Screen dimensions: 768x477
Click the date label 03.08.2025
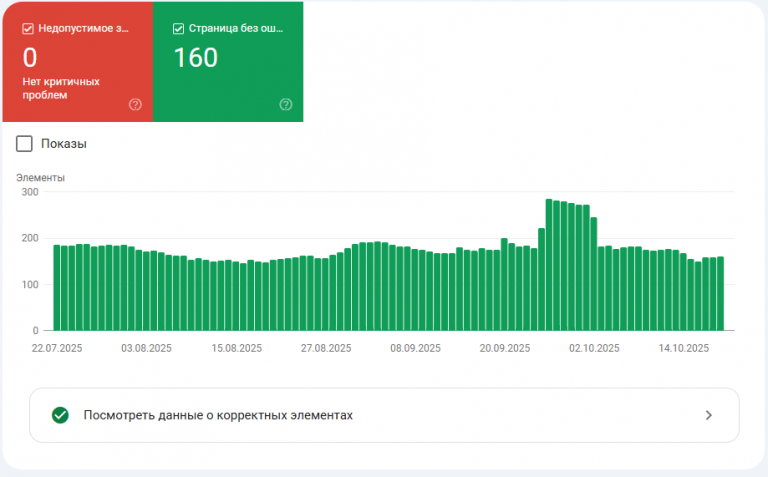point(146,348)
